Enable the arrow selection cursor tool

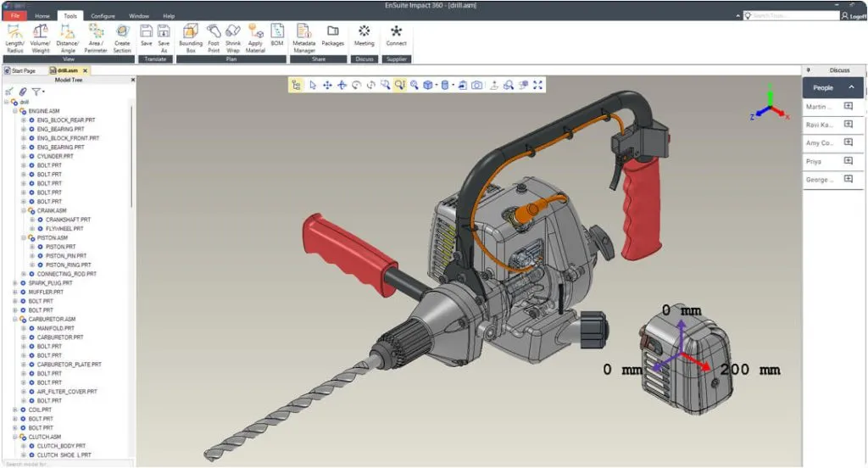pyautogui.click(x=312, y=85)
